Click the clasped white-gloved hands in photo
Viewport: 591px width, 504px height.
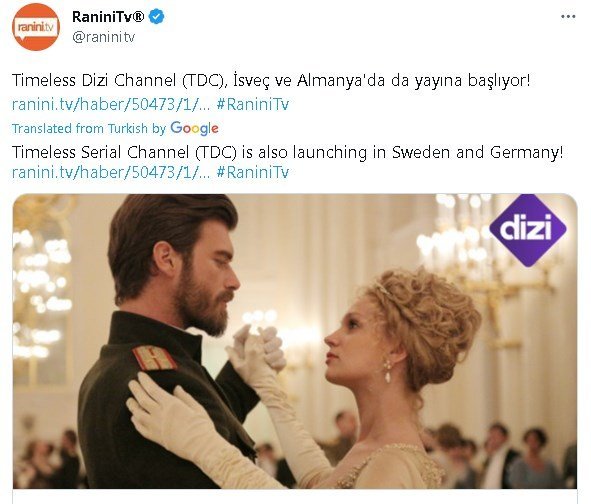point(258,345)
